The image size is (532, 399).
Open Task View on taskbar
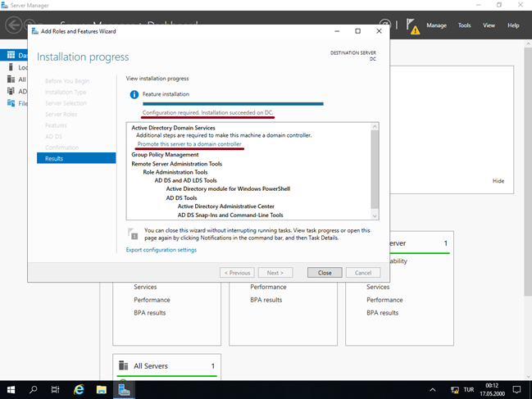pyautogui.click(x=55, y=390)
